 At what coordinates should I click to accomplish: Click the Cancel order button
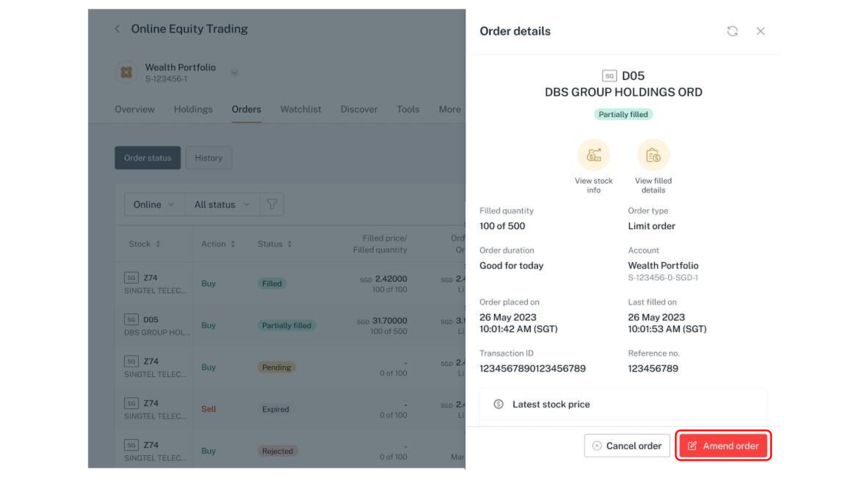tap(627, 445)
